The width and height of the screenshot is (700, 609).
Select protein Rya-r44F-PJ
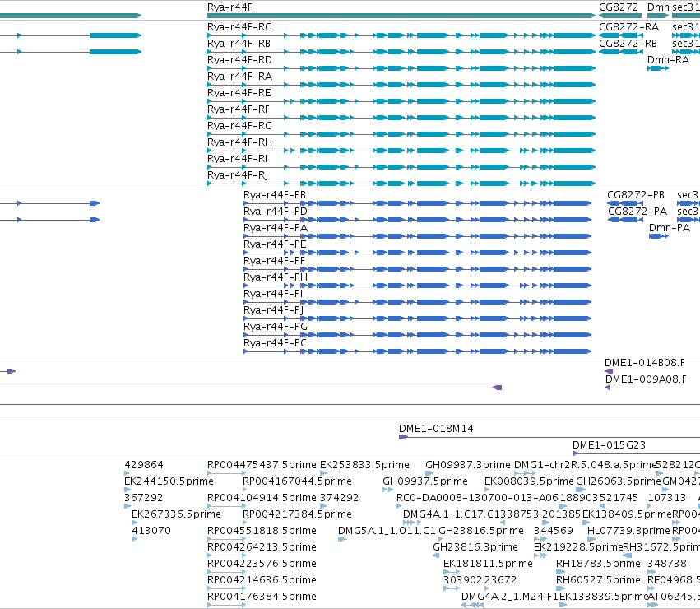pyautogui.click(x=273, y=311)
